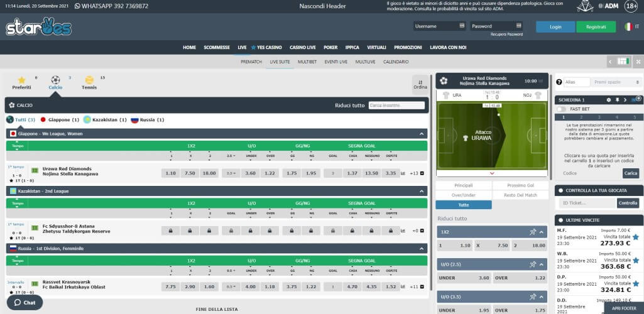644x314 pixels.
Task: Select the Tennis ball icon
Action: pyautogui.click(x=89, y=80)
